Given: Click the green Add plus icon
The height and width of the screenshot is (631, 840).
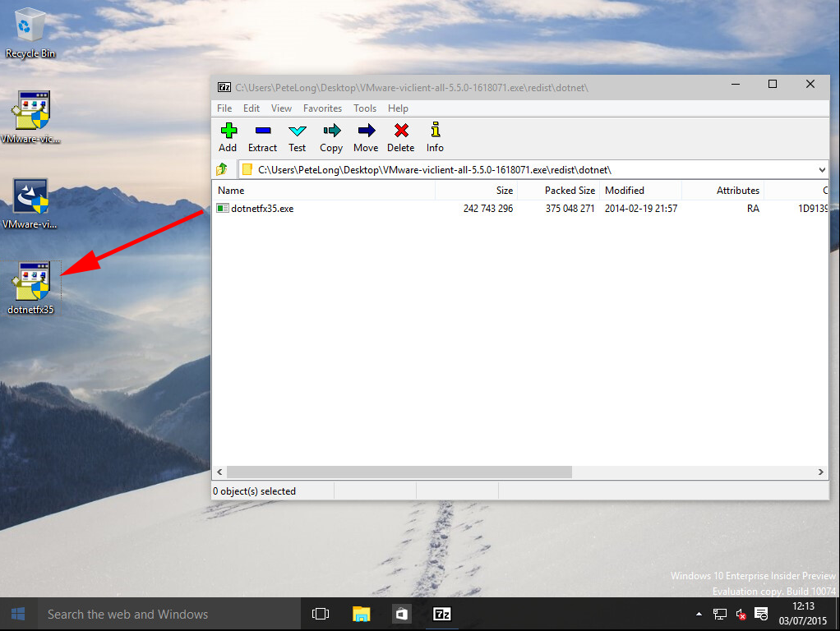Looking at the screenshot, I should point(228,130).
